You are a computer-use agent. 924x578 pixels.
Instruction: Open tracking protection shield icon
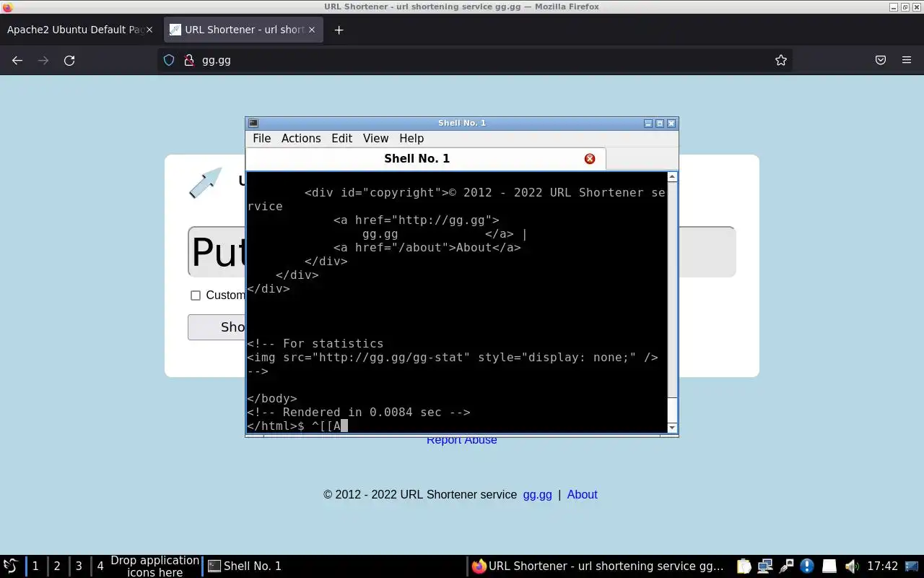[169, 61]
